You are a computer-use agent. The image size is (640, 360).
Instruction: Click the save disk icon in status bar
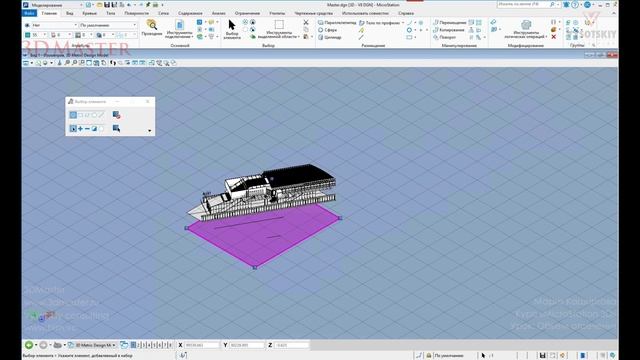click(x=542, y=356)
